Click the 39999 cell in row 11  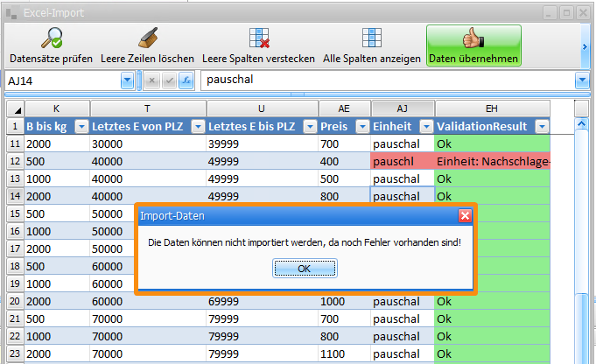[x=263, y=143]
